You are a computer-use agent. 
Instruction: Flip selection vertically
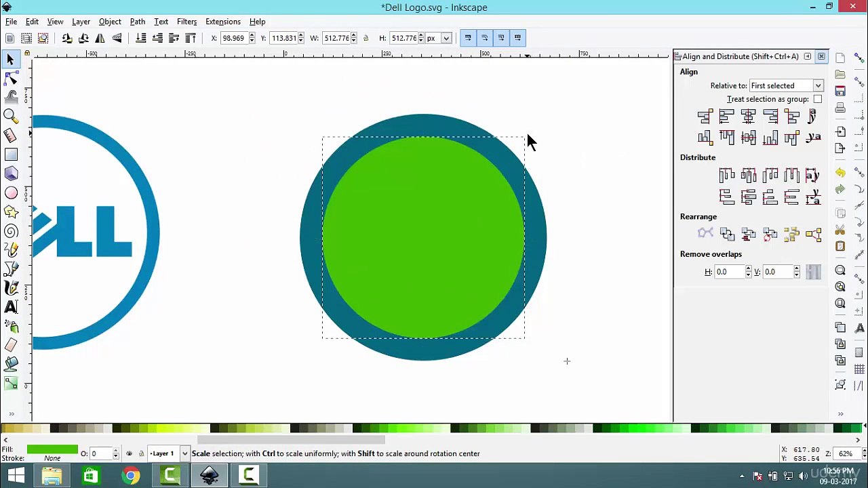click(x=117, y=38)
